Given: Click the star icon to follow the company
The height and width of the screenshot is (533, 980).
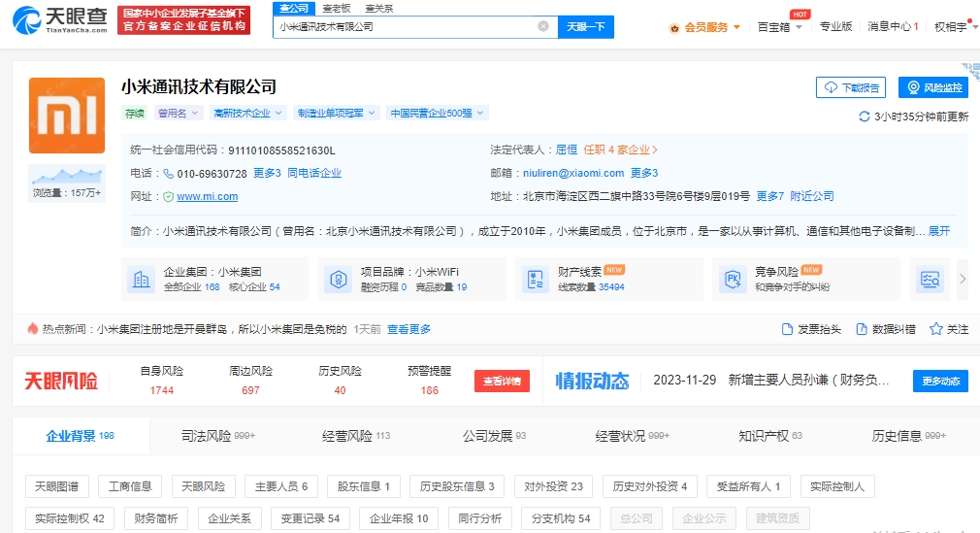Looking at the screenshot, I should click(x=935, y=329).
